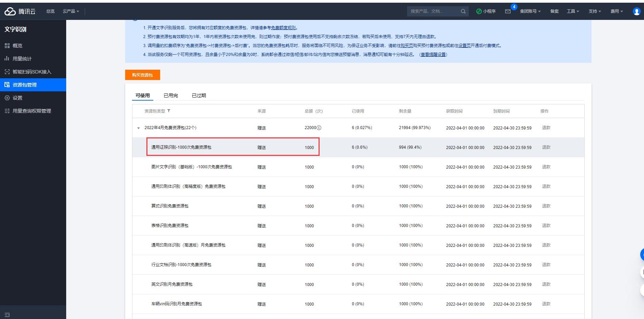
Task: Expand the 集团账号 dropdown menu
Action: tap(530, 11)
